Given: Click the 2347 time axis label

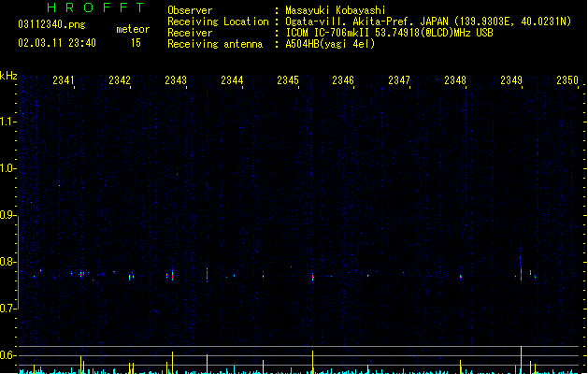Looking at the screenshot, I should click(x=399, y=80).
